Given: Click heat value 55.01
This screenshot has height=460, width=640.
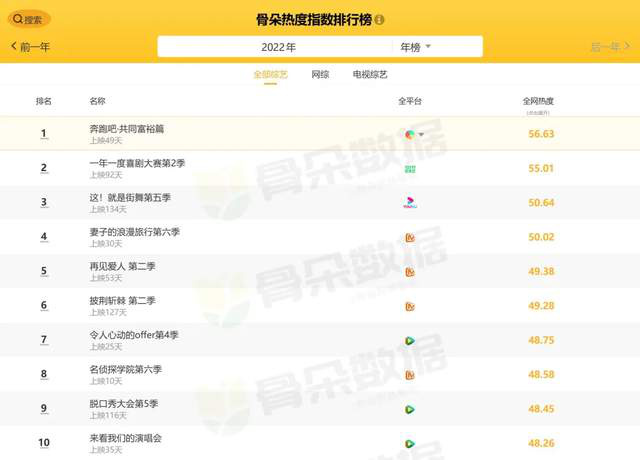Looking at the screenshot, I should (541, 168).
